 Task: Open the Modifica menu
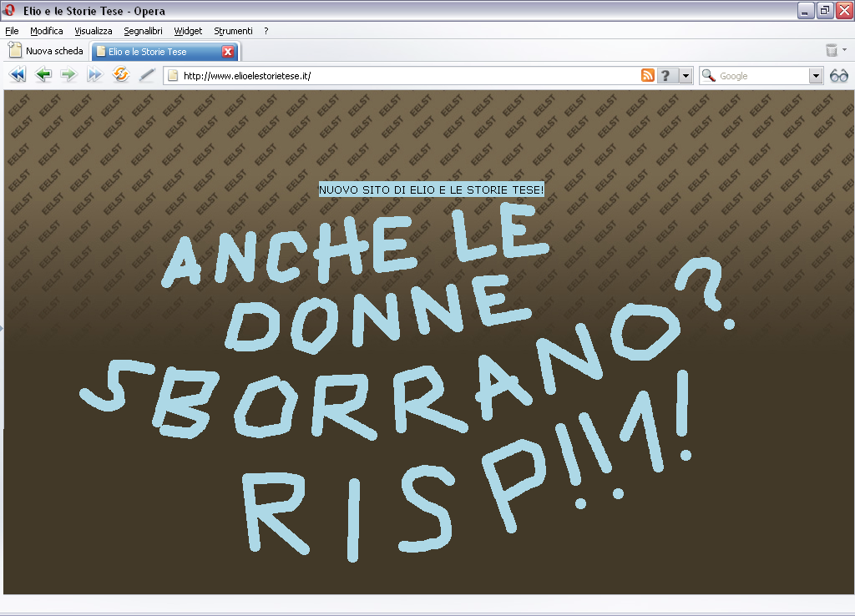tap(47, 31)
